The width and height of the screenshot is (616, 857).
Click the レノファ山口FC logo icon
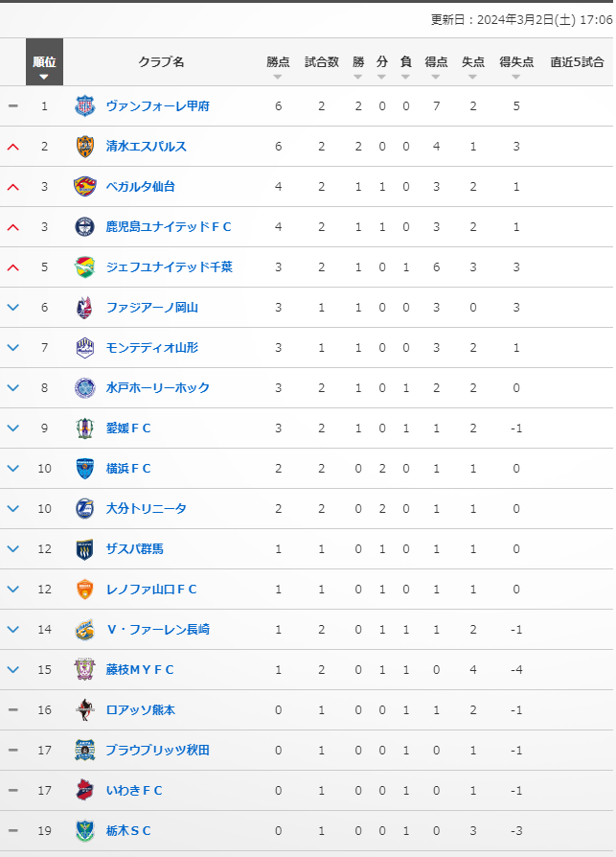[x=84, y=590]
